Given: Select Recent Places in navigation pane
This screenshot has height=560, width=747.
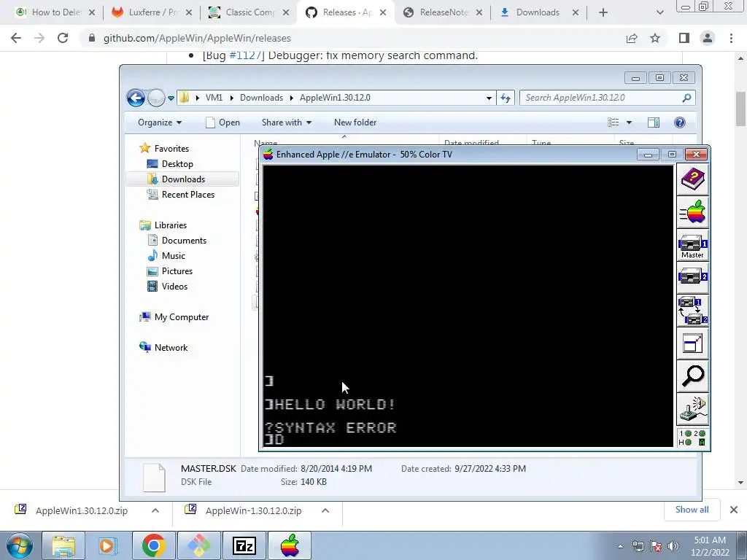Looking at the screenshot, I should coord(187,194).
